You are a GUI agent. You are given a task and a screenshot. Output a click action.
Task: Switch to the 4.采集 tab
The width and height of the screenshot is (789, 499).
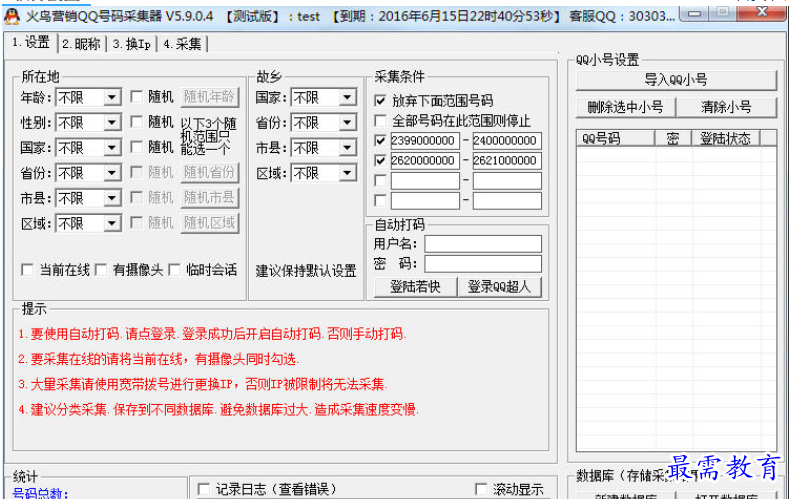tap(182, 44)
